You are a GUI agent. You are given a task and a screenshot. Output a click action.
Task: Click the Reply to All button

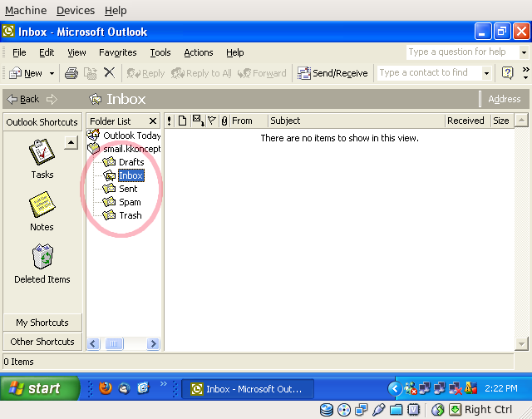pos(201,73)
